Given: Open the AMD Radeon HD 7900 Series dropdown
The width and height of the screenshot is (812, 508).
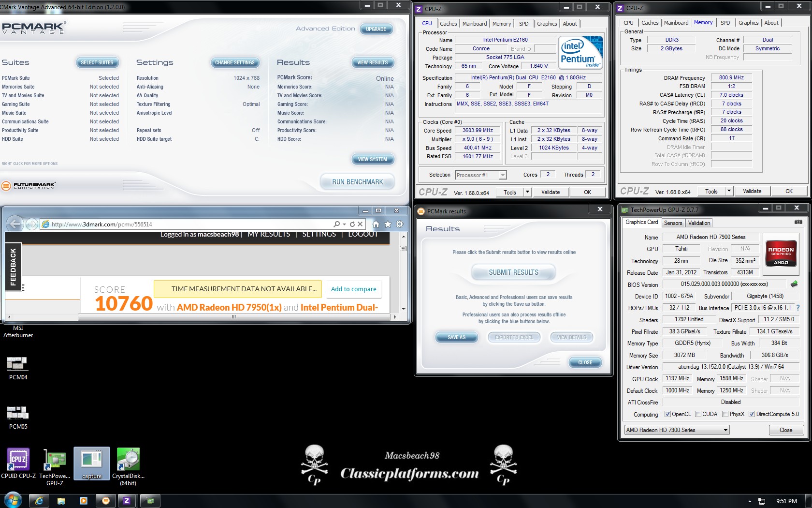Looking at the screenshot, I should (677, 430).
